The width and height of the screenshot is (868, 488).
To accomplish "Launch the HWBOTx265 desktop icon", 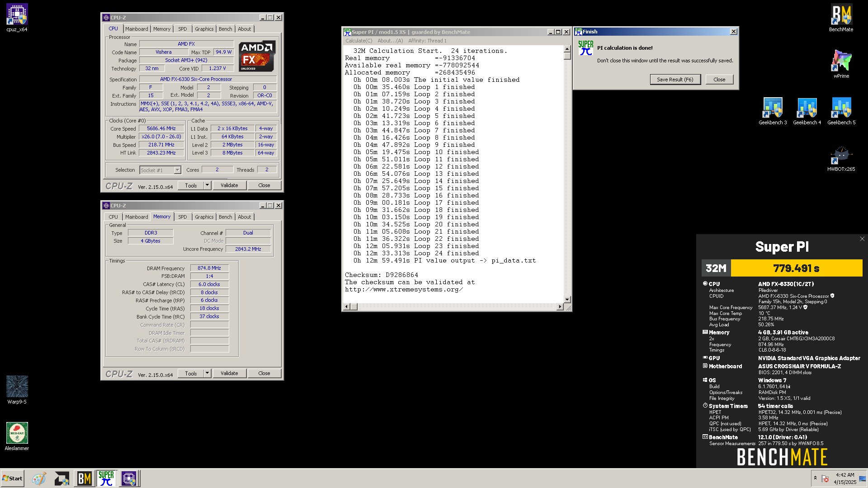I will (x=841, y=158).
